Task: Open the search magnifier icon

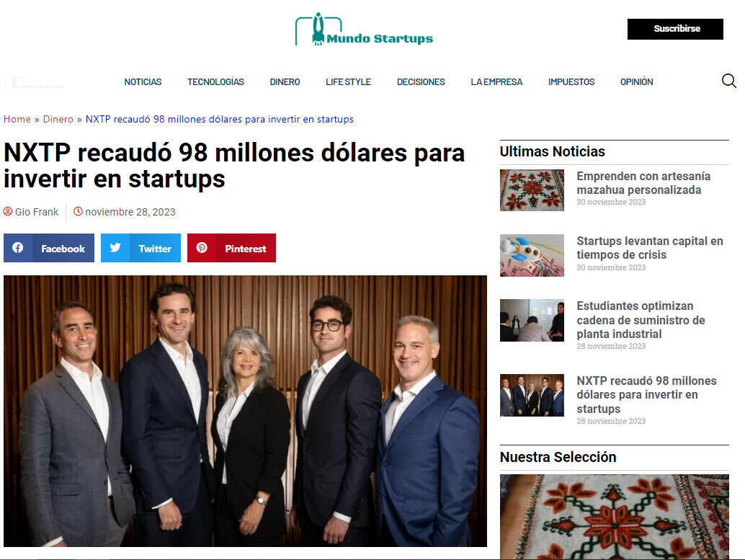Action: point(728,81)
